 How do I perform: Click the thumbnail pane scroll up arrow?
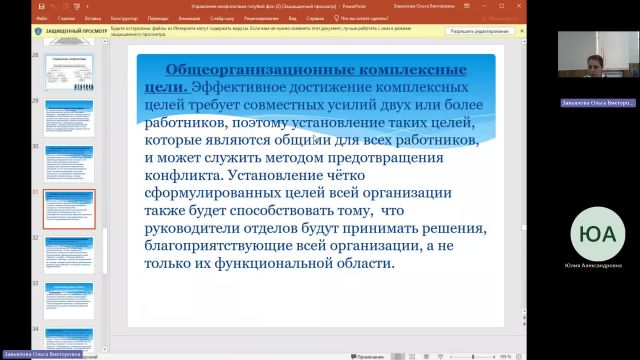coord(105,41)
